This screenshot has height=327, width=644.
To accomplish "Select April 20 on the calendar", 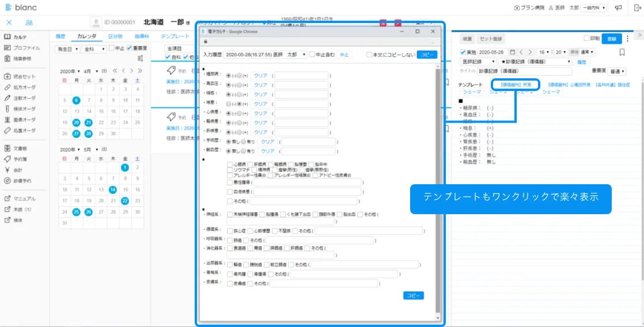I will click(x=76, y=122).
